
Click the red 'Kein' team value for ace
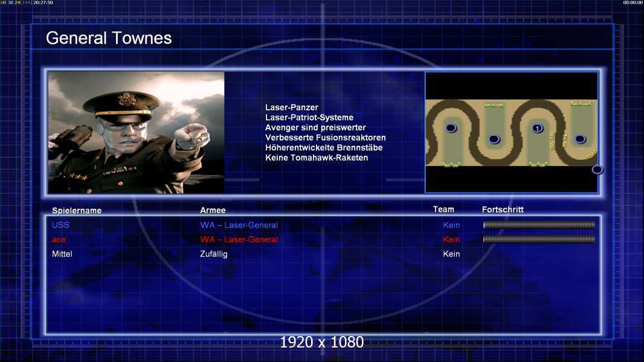point(451,240)
